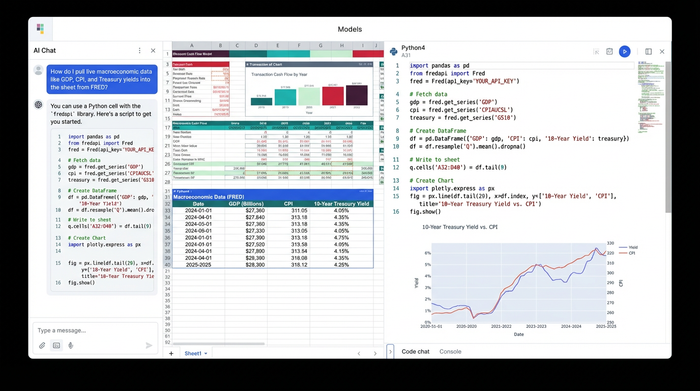Add a new sheet with the plus button

pyautogui.click(x=171, y=353)
